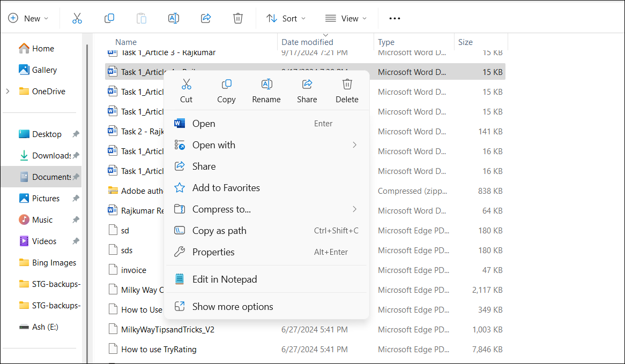Choose Edit in Notepad

point(225,279)
